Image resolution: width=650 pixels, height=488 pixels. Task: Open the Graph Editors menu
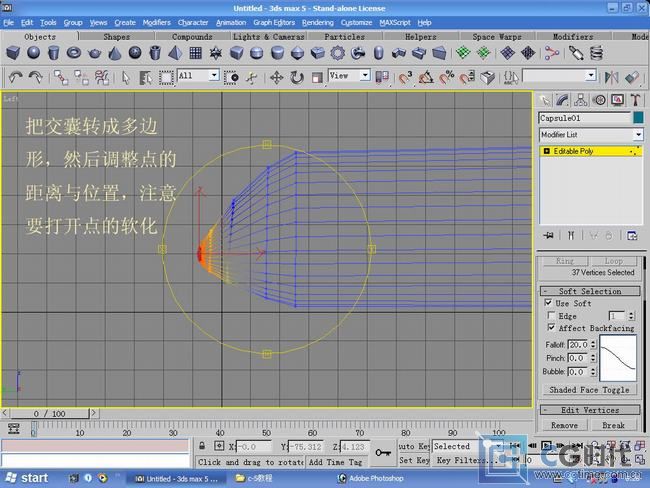tap(274, 22)
